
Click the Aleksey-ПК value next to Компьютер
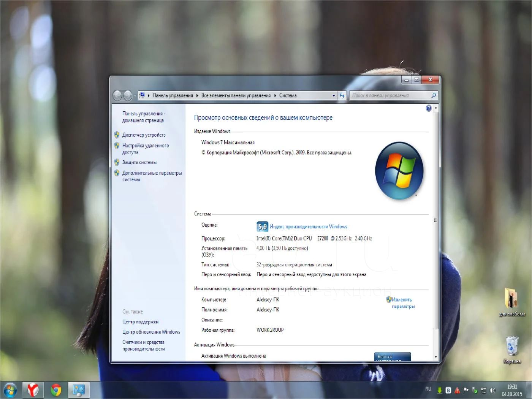pyautogui.click(x=268, y=300)
